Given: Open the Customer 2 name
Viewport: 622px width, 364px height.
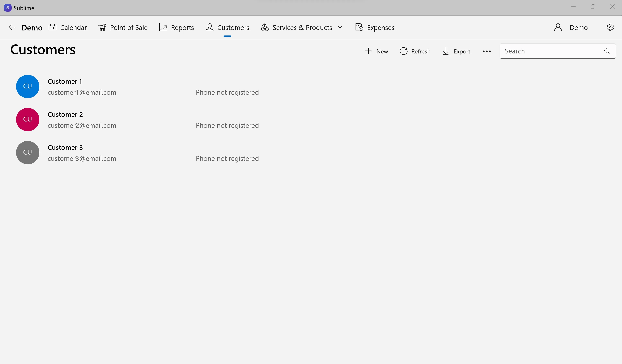Looking at the screenshot, I should tap(65, 114).
